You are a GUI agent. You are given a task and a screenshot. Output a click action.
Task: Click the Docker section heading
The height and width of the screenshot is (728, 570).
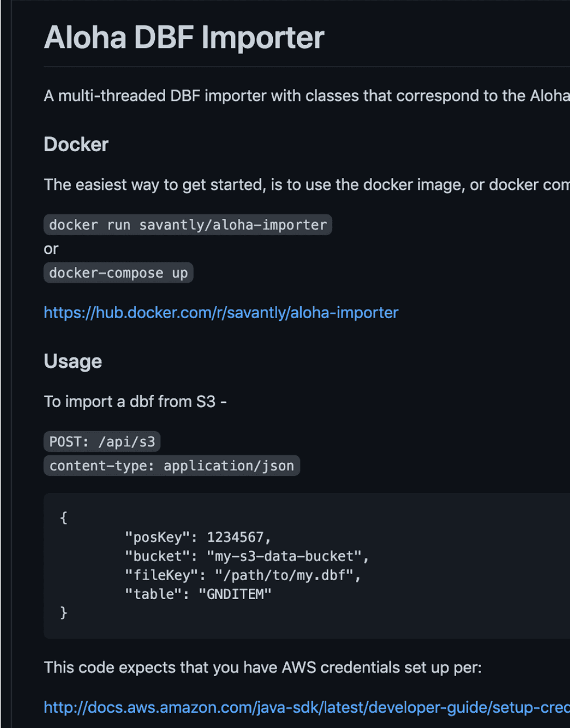76,145
